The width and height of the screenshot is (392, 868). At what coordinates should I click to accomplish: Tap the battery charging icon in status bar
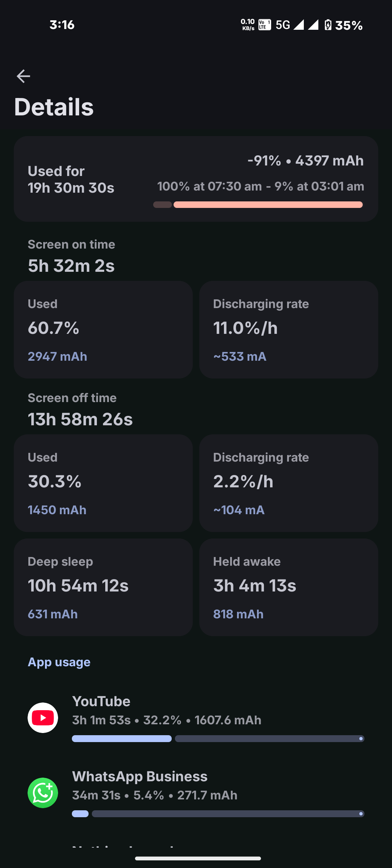click(328, 25)
